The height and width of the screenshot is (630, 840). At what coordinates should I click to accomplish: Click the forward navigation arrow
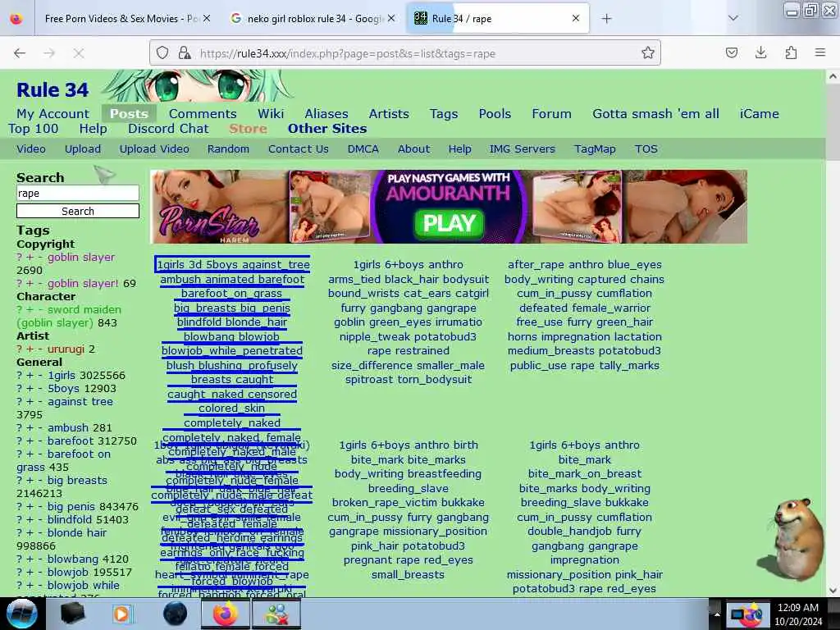tap(49, 53)
